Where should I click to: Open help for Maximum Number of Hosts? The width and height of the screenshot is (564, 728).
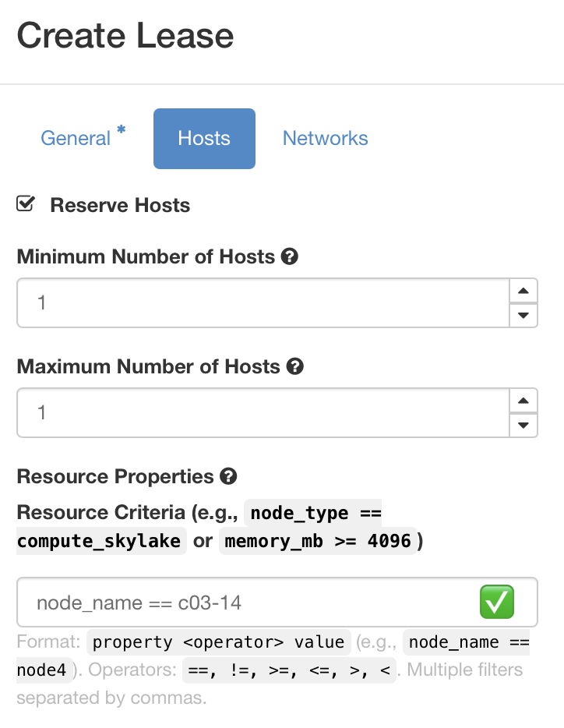[x=294, y=366]
